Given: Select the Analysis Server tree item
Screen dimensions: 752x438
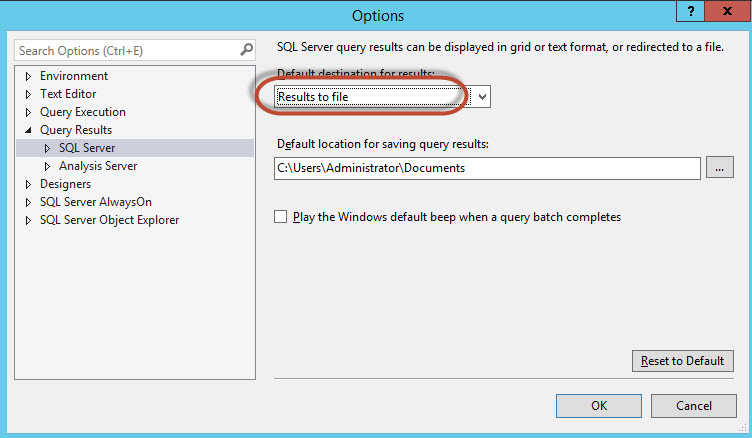Looking at the screenshot, I should 98,166.
